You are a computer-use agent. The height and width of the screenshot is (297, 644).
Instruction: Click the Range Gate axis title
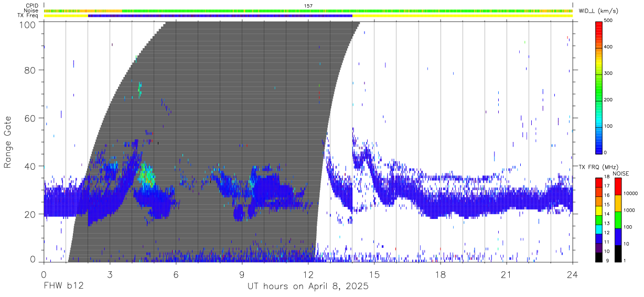(x=8, y=143)
